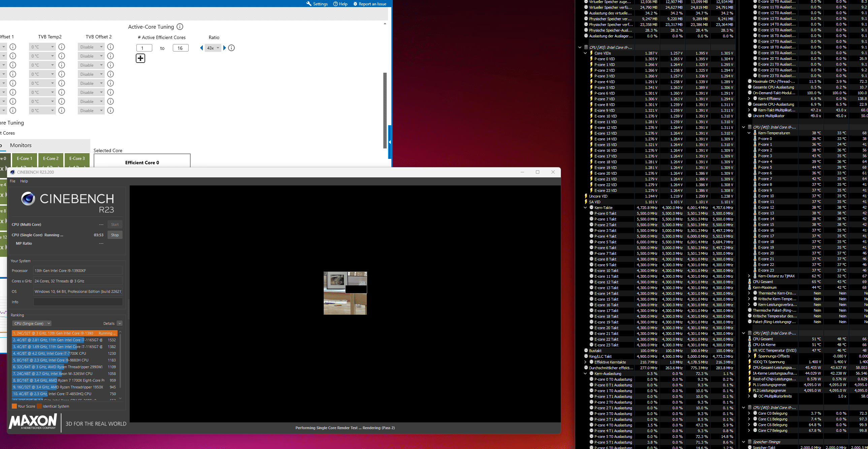Click the P-core 0 VID lightning icon
Viewport: 868px width, 449px height.
tap(591, 59)
